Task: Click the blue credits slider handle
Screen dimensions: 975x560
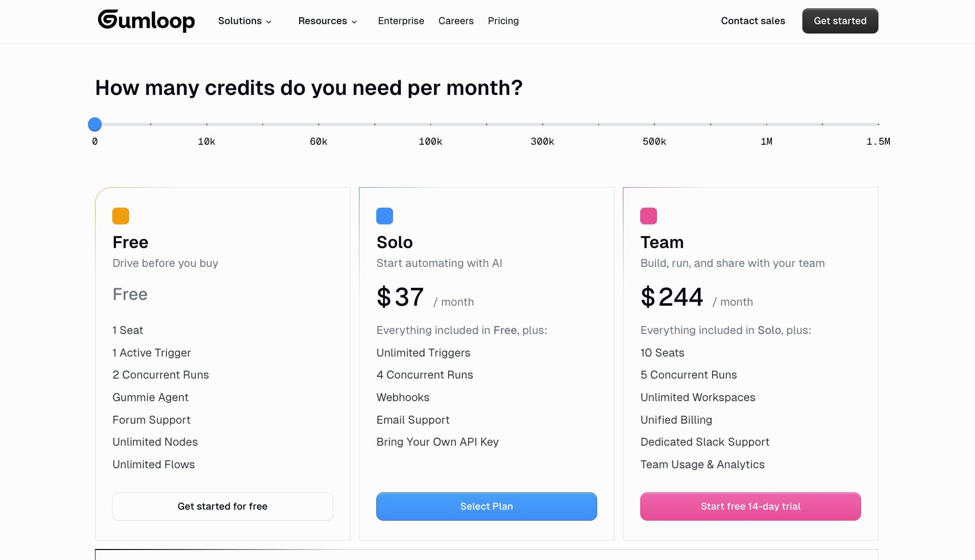Action: coord(95,124)
